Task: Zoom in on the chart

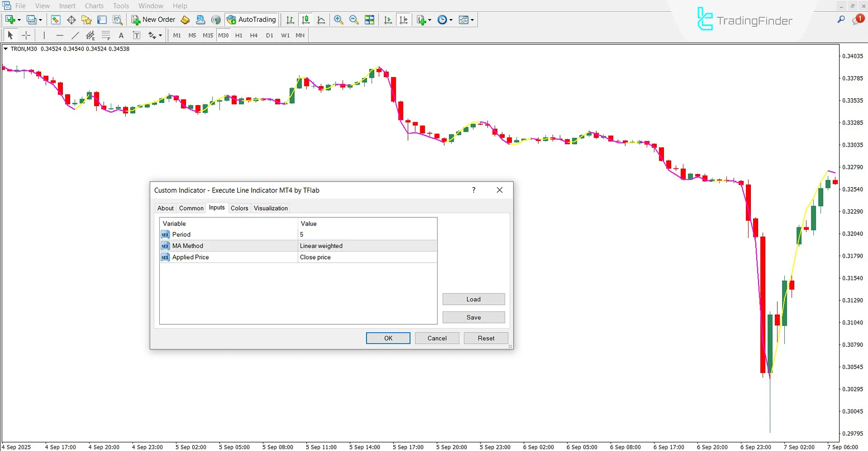Action: (x=338, y=19)
